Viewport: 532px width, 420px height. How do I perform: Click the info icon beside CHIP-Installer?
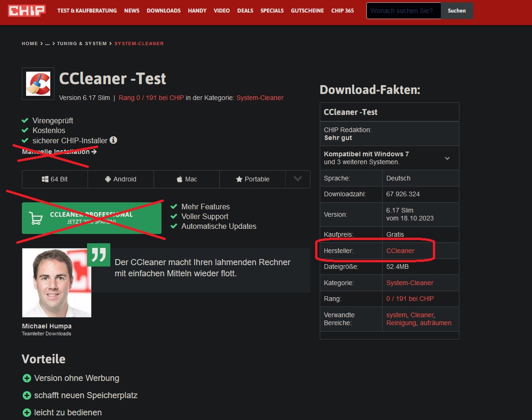pos(113,140)
